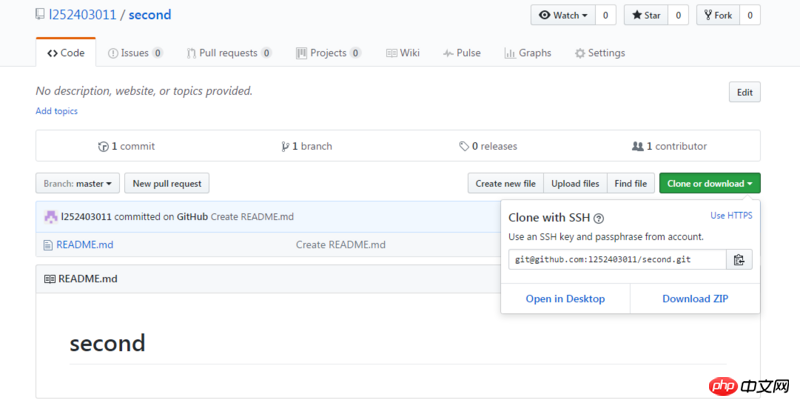Open l252403011 committer name link
The height and width of the screenshot is (406, 800).
click(x=86, y=217)
